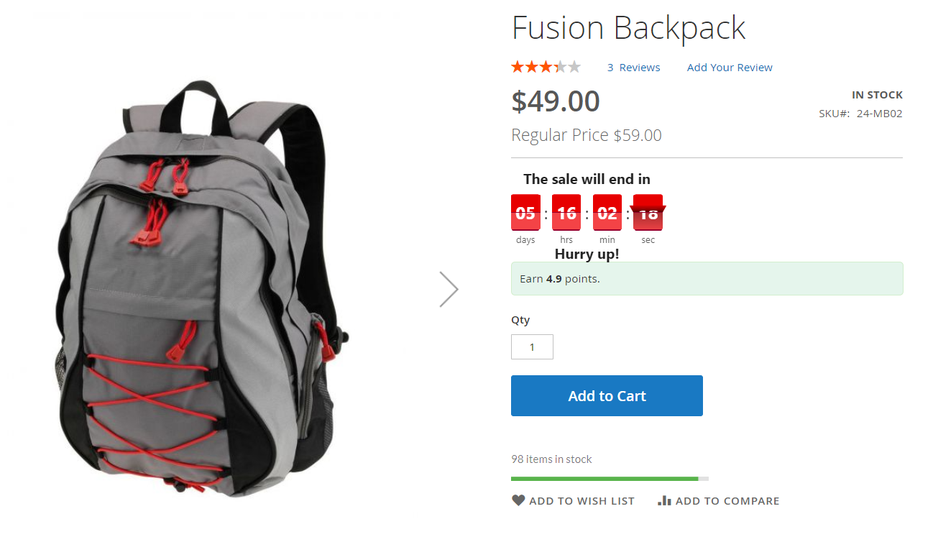
Task: Click the heart icon for wish list
Action: click(x=518, y=500)
